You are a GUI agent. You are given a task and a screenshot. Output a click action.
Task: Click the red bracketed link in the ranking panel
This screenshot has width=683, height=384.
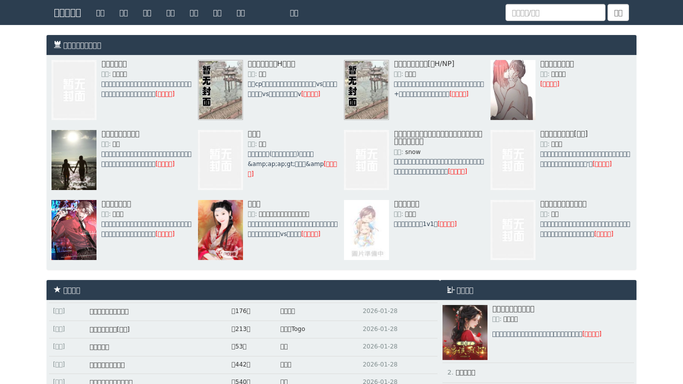592,334
